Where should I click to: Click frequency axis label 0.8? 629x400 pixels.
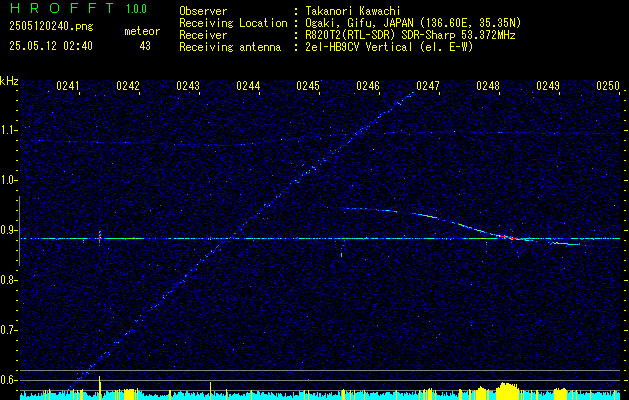click(x=8, y=280)
